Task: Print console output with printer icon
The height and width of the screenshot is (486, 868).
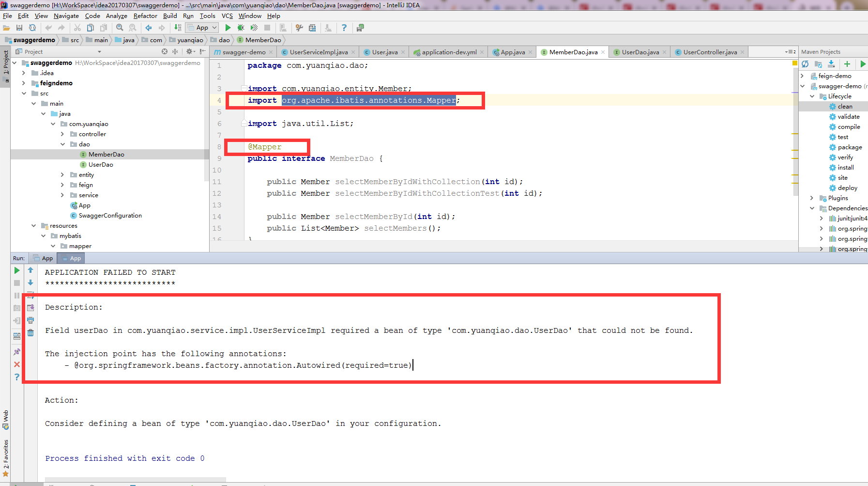Action: coord(30,320)
